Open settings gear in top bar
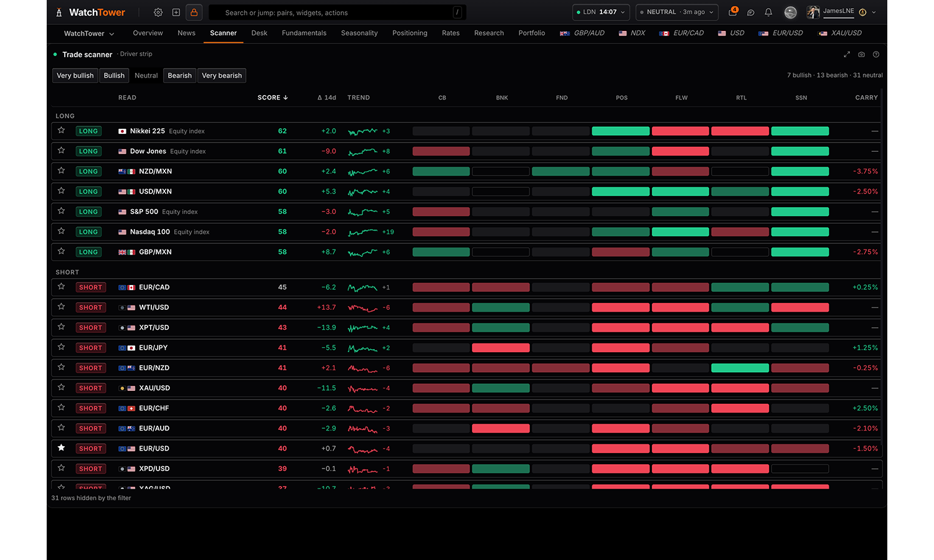The width and height of the screenshot is (934, 560). pyautogui.click(x=158, y=12)
